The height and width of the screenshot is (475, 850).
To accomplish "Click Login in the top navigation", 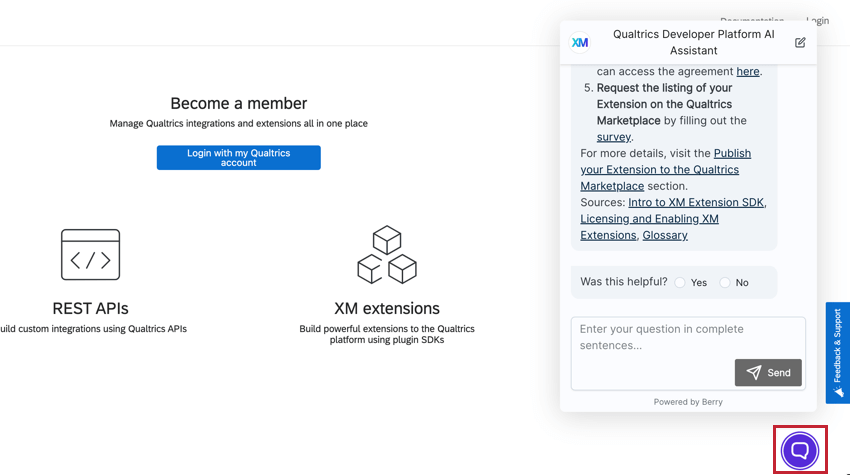I will [817, 20].
